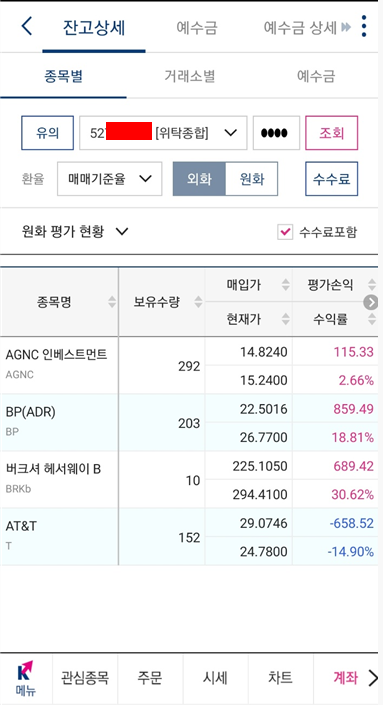Tap Berkshire current price 294.4100
The image size is (383, 705).
pyautogui.click(x=260, y=495)
